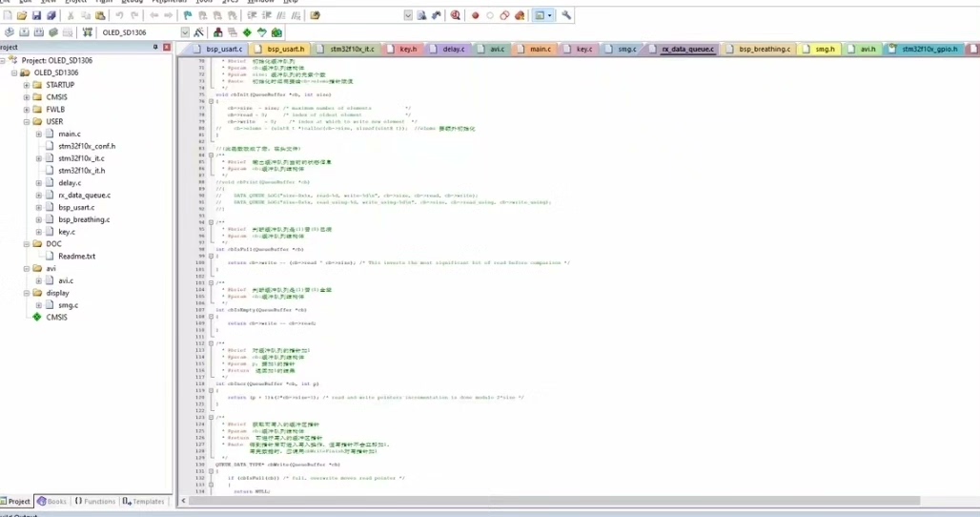Open the window layout dropdown arrow
The height and width of the screenshot is (517, 980).
(x=550, y=15)
